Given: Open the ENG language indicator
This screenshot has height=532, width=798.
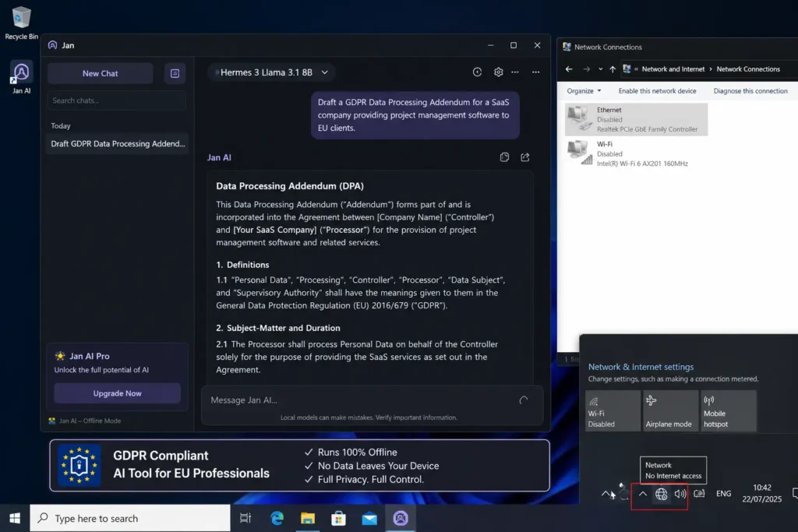Looking at the screenshot, I should [723, 493].
